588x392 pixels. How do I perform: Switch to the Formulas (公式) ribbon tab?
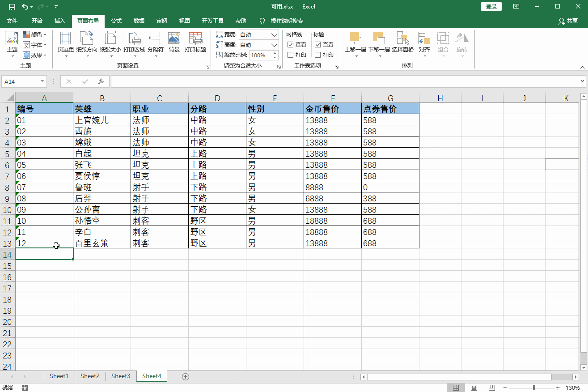click(x=116, y=21)
